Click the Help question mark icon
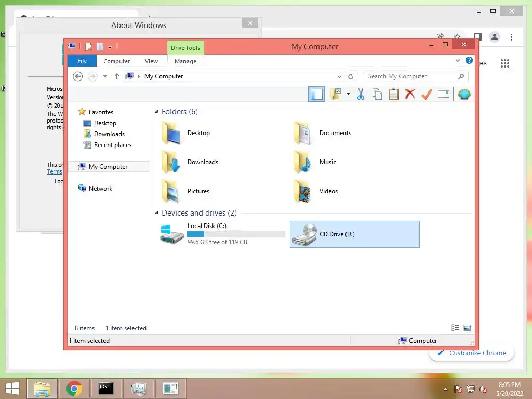Viewport: 532px width, 399px height. (x=469, y=60)
